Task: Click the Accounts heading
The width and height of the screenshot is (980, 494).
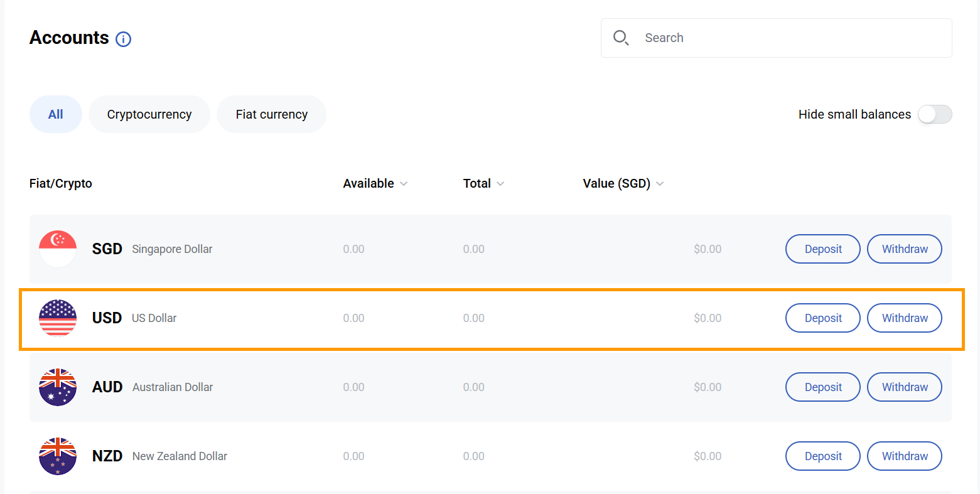Action: click(x=68, y=38)
